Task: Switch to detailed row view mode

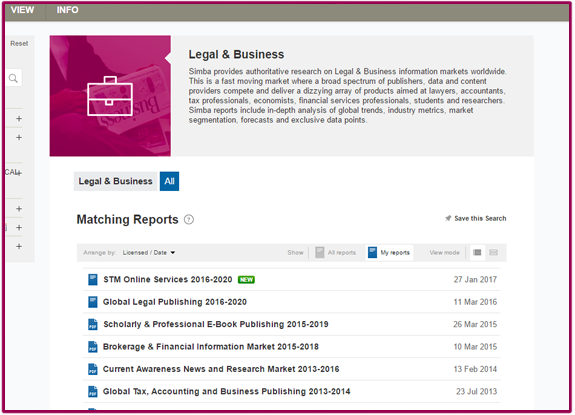Action: click(494, 253)
